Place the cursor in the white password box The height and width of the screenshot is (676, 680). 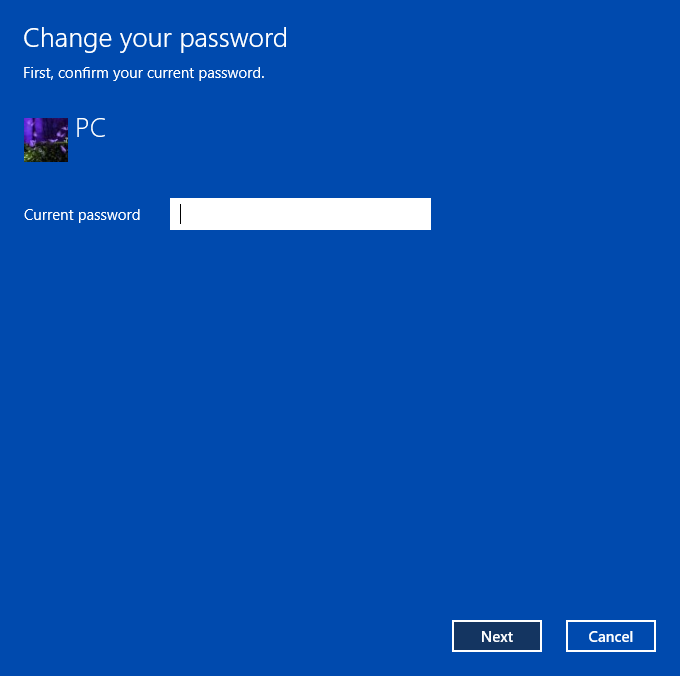click(x=300, y=214)
